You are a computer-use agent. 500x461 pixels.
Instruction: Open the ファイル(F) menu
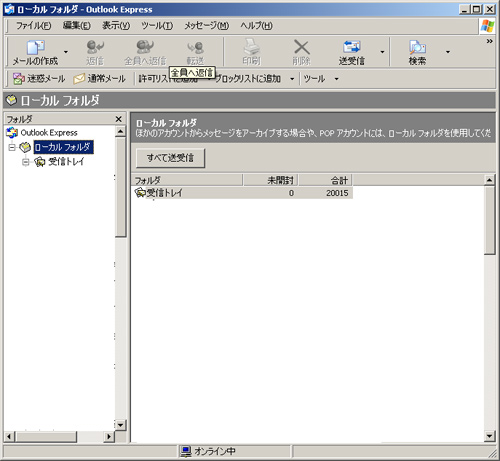tap(34, 26)
